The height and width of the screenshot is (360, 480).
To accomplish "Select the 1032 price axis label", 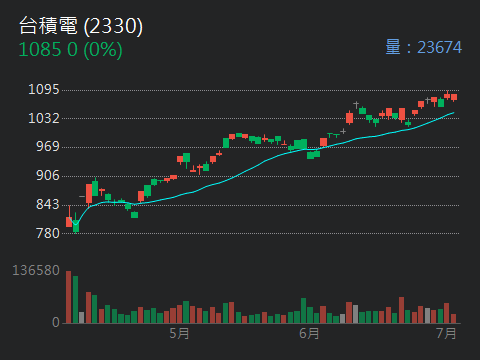I will (x=44, y=118).
